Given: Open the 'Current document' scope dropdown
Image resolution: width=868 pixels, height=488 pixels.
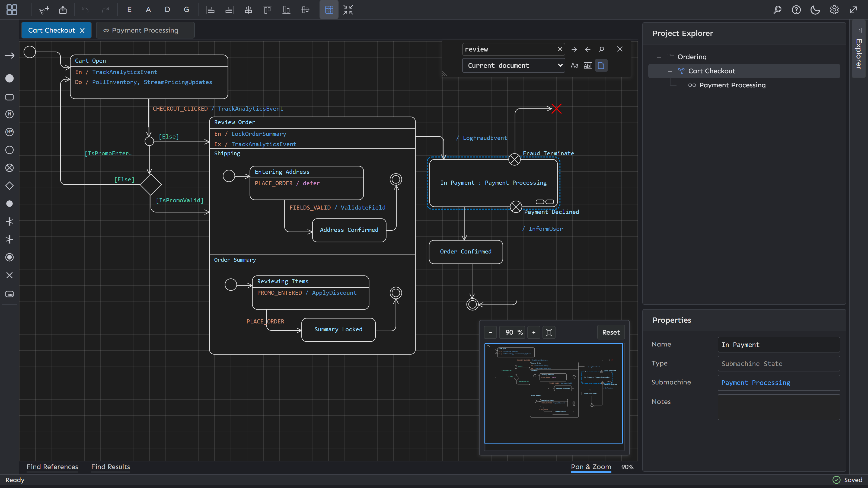Looking at the screenshot, I should 514,65.
